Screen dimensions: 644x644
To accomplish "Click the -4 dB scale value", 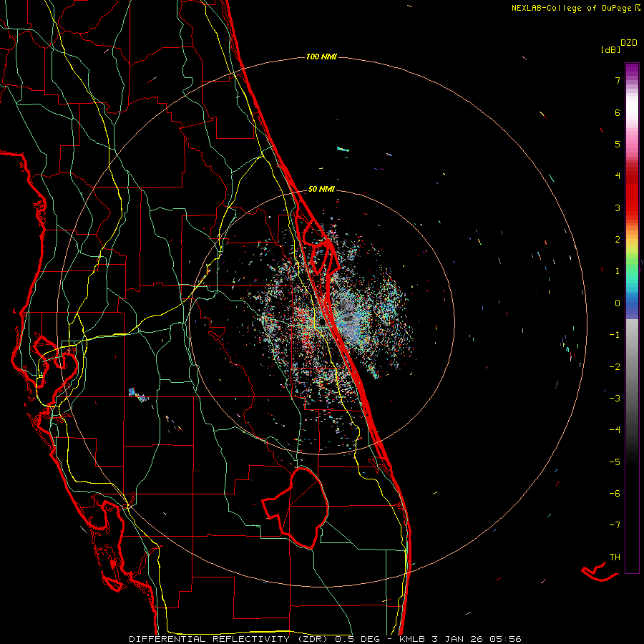I will click(x=615, y=430).
